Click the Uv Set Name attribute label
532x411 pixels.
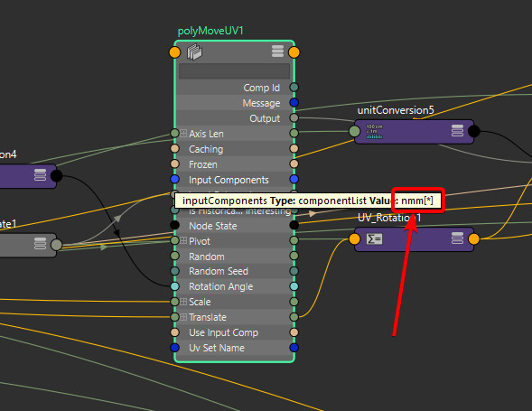pos(217,348)
